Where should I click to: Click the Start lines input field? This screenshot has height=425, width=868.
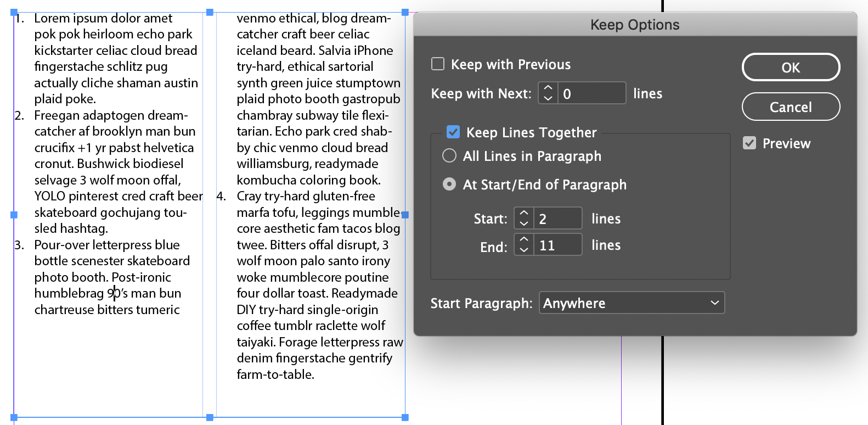click(557, 219)
